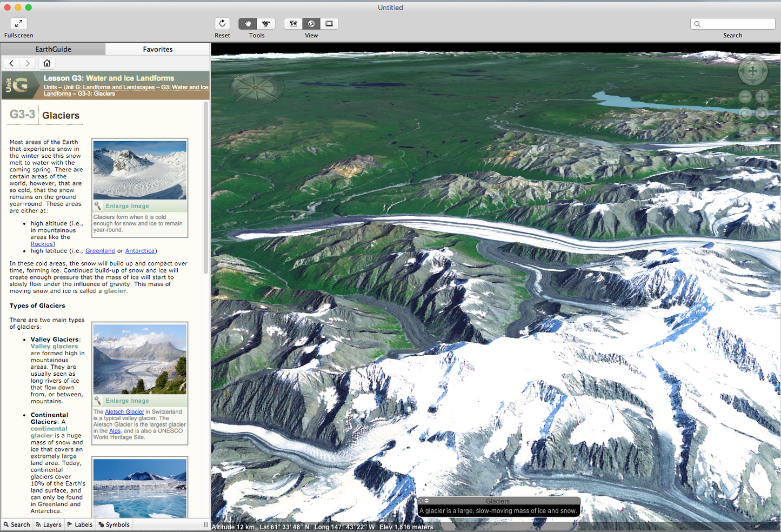The width and height of the screenshot is (781, 532).
Task: Open the Aletsch Glacier link
Action: pyautogui.click(x=124, y=412)
